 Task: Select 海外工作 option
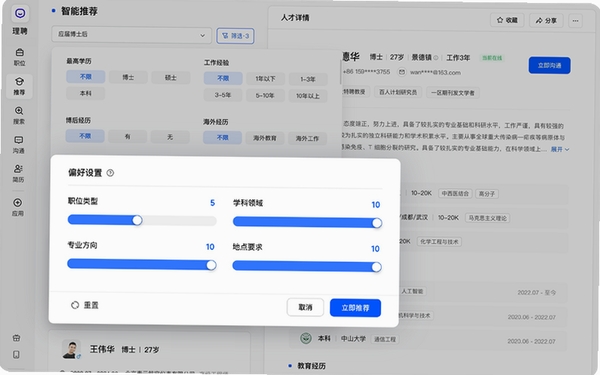tap(307, 139)
